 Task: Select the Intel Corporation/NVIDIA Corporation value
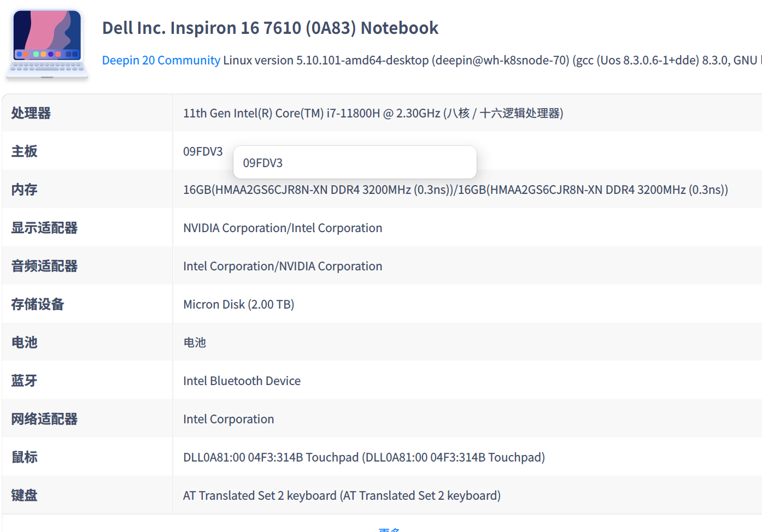[283, 266]
